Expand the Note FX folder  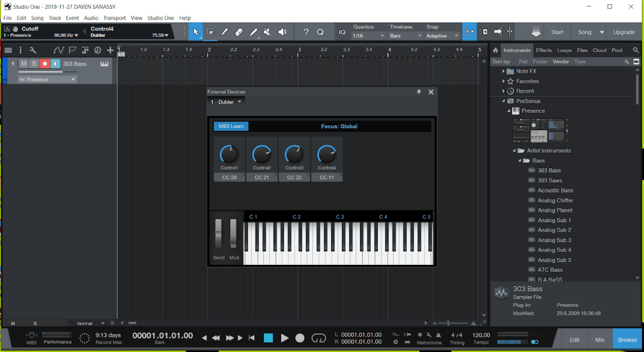pyautogui.click(x=503, y=71)
